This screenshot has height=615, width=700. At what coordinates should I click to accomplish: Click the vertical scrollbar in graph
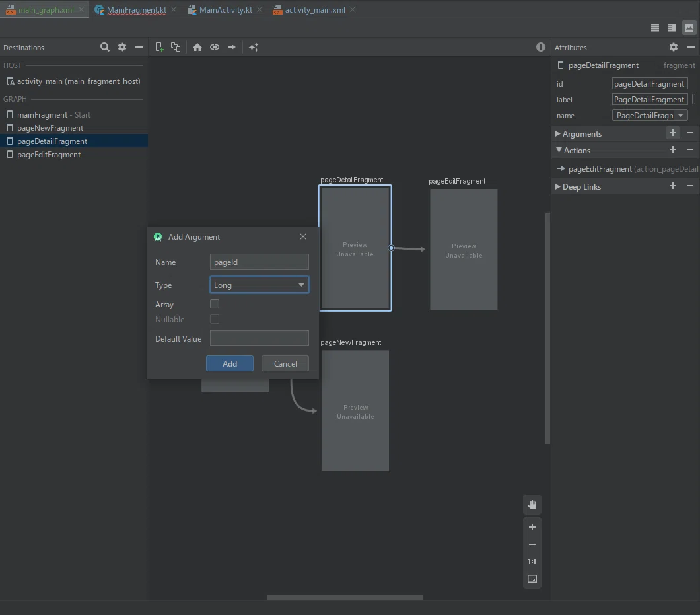(547, 328)
